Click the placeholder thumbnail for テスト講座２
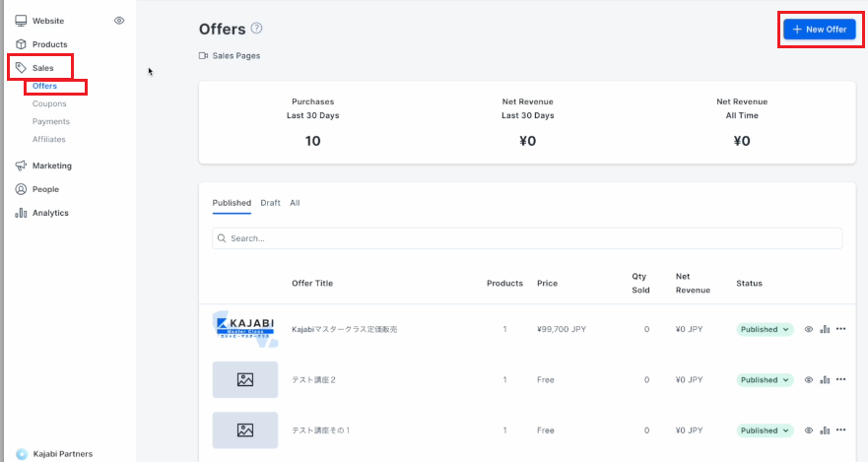The image size is (868, 462). (245, 380)
